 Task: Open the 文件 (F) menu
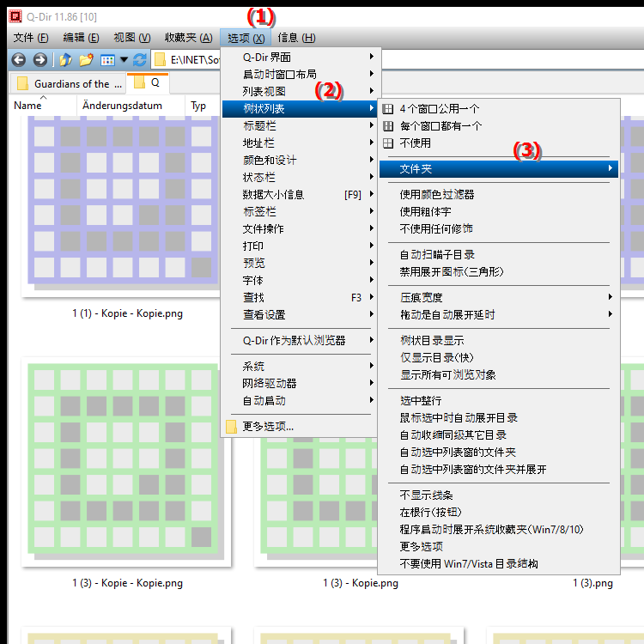pos(31,38)
